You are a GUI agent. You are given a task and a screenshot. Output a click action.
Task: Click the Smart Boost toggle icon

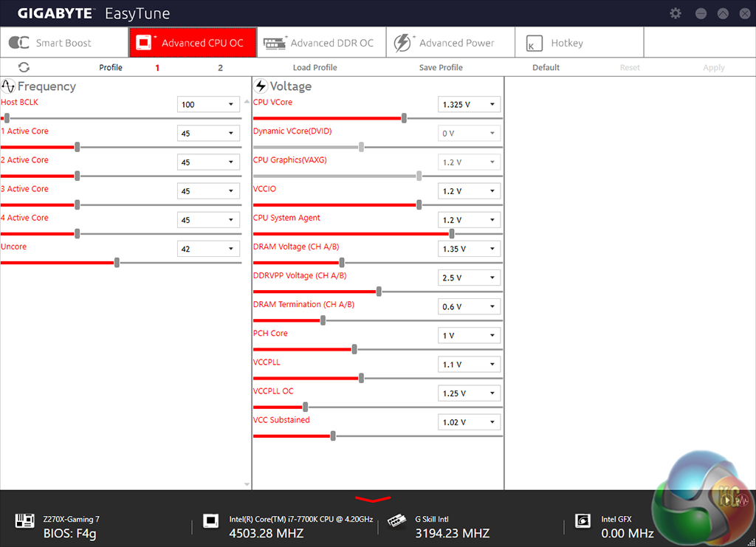19,42
